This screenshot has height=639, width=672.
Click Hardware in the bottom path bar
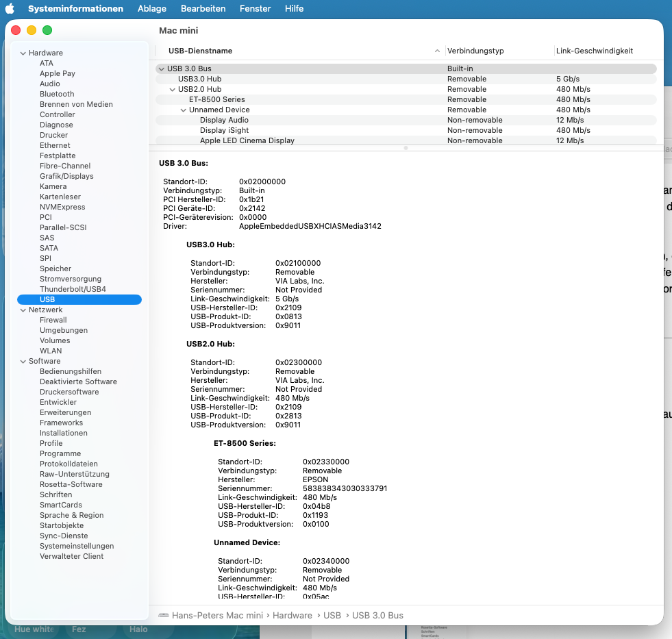coord(292,615)
